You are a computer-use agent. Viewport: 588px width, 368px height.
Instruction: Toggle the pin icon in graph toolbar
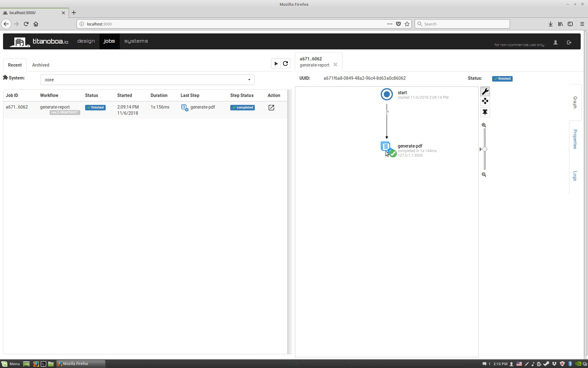pos(485,112)
